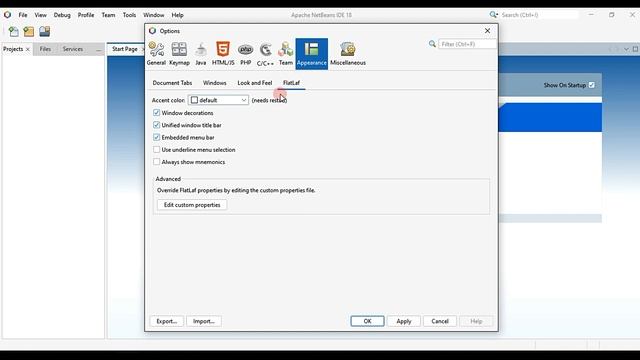This screenshot has height=360, width=640.
Task: Toggle Show On Startup checkbox
Action: tap(591, 85)
